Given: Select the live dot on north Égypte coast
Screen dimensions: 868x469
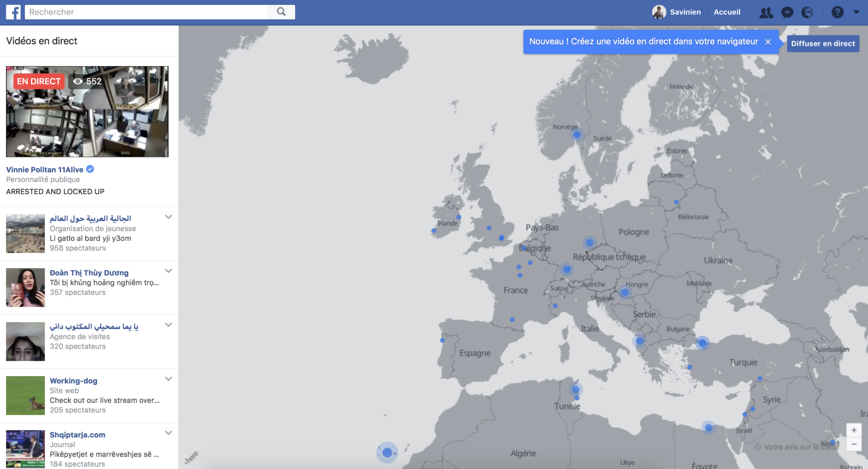Looking at the screenshot, I should [x=708, y=427].
